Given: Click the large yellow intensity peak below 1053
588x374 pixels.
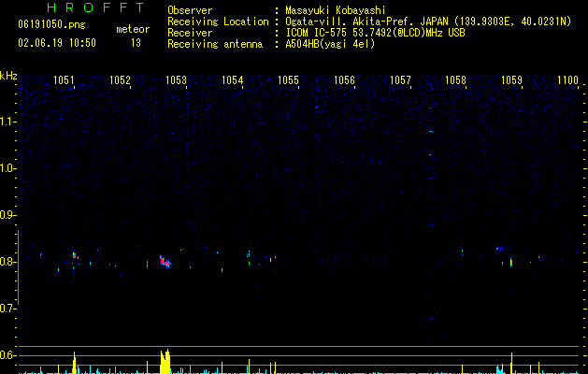Looking at the screenshot, I should click(x=165, y=362).
